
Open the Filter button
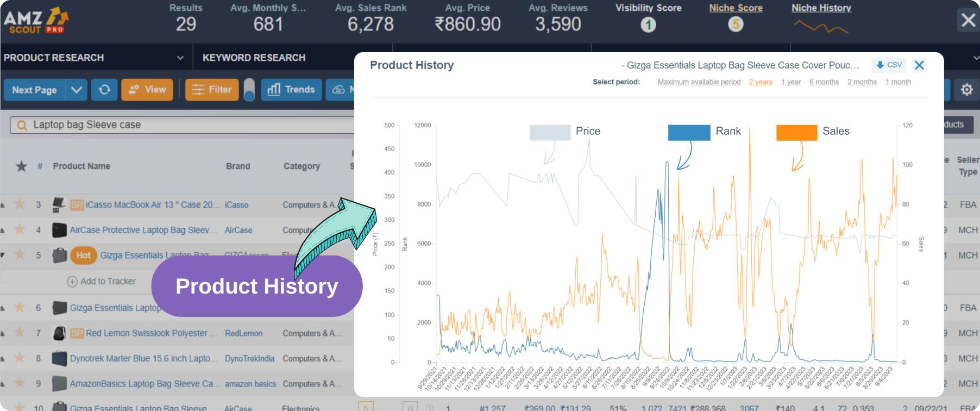click(x=212, y=90)
